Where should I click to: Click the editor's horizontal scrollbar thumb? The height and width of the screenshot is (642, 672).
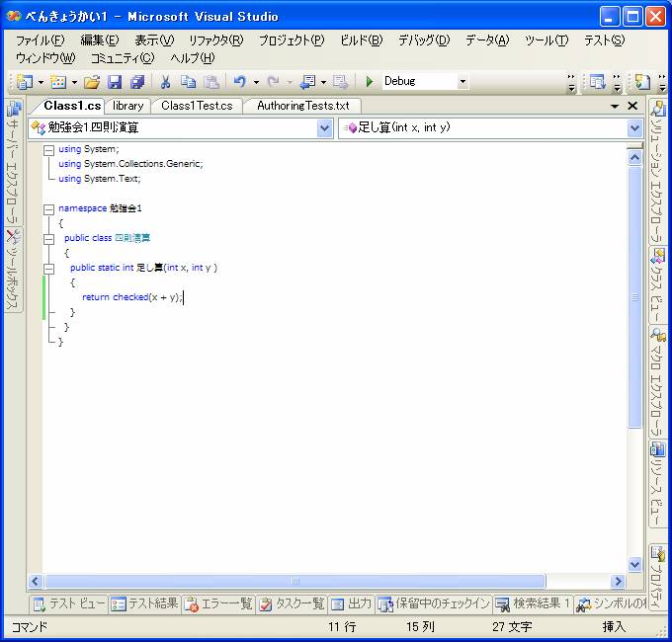(x=294, y=582)
